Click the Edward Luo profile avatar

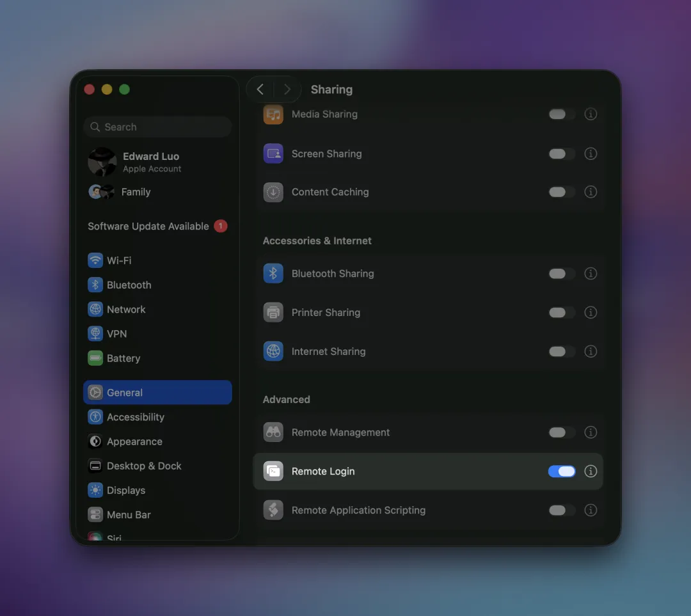tap(102, 162)
